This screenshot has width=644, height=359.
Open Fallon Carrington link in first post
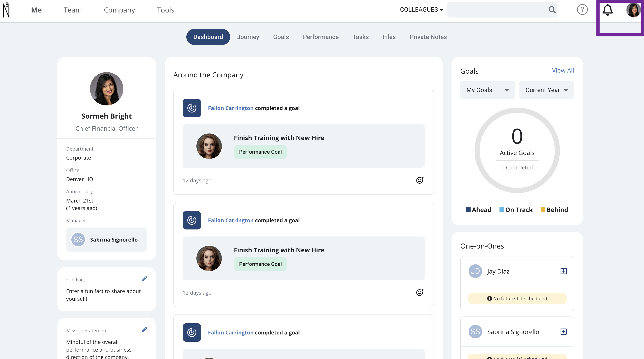point(231,108)
